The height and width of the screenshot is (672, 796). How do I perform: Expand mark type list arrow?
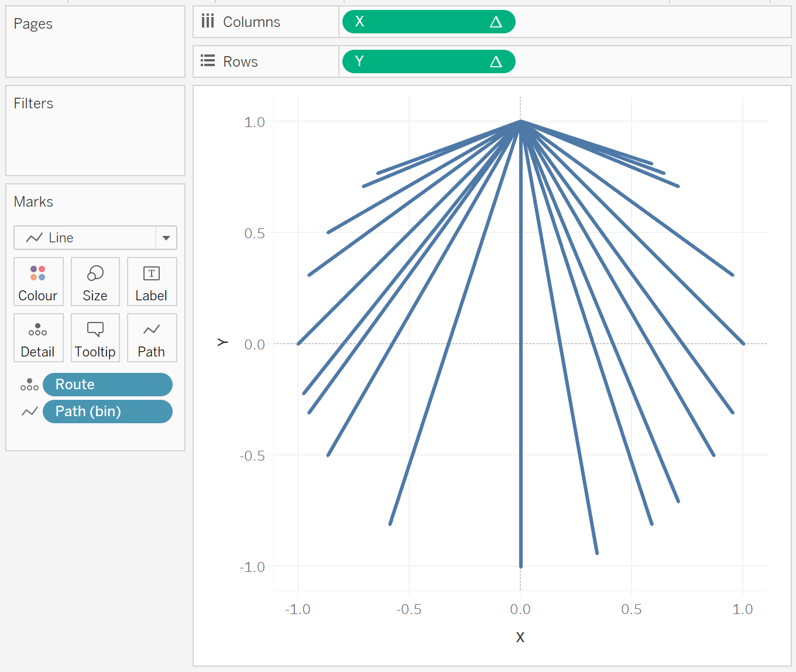point(166,238)
